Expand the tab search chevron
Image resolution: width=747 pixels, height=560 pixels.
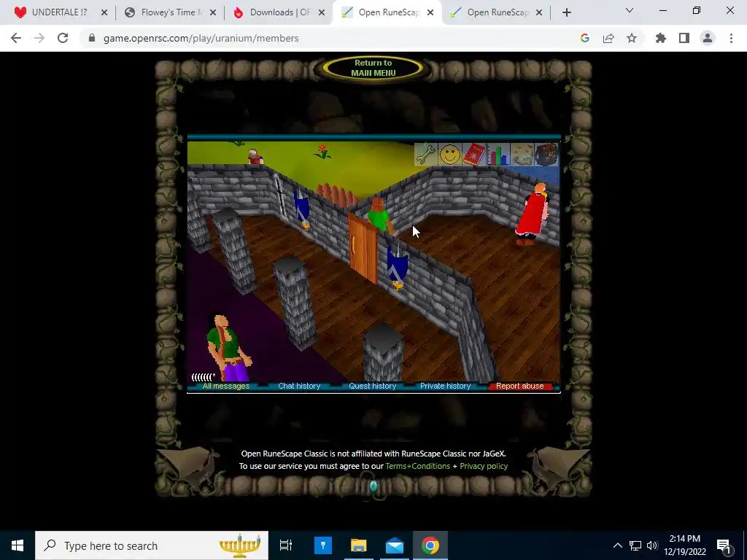(x=630, y=10)
